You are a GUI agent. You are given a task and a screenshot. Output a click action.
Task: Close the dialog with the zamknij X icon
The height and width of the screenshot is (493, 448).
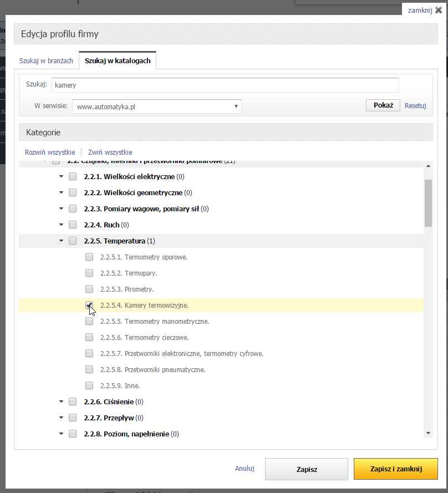438,10
